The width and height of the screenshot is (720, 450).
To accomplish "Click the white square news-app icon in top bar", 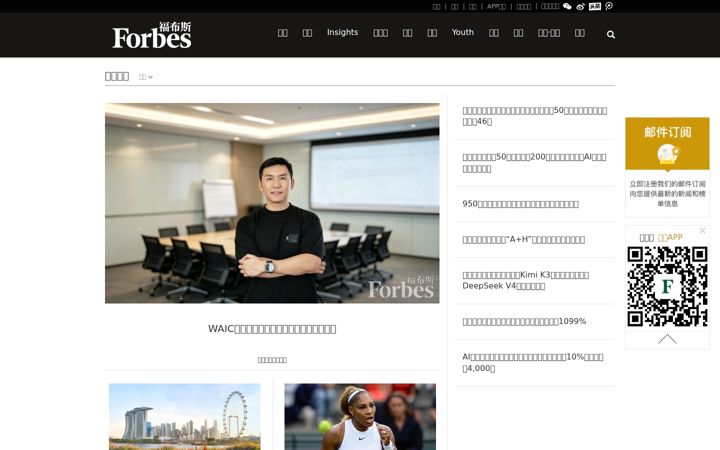I will (x=595, y=6).
